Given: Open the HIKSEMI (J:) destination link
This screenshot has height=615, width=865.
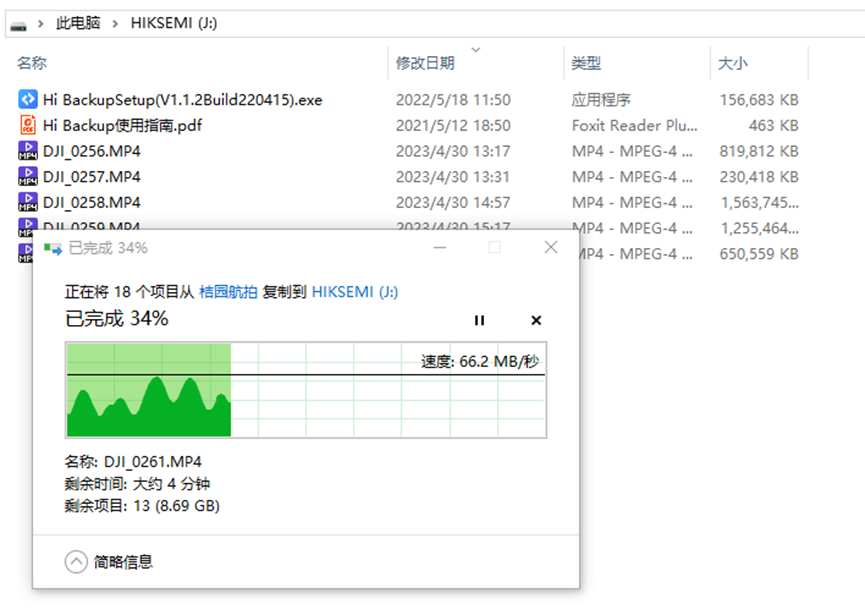Looking at the screenshot, I should click(x=354, y=291).
